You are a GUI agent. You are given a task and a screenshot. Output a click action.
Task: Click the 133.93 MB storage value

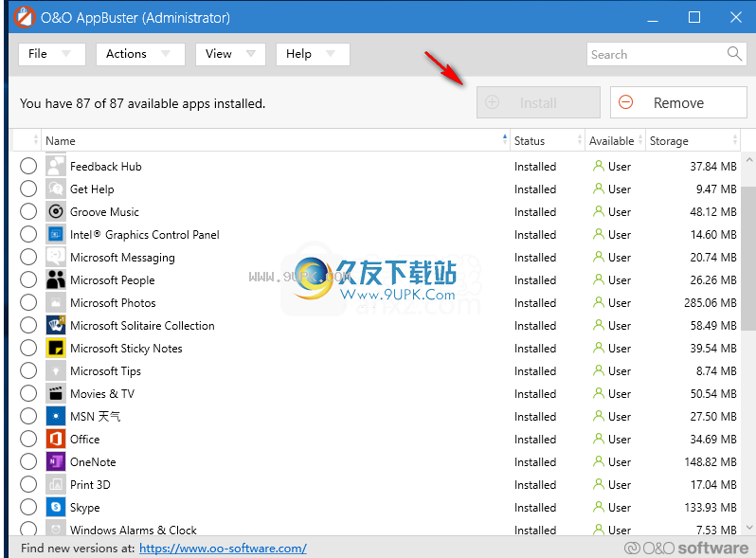click(711, 508)
